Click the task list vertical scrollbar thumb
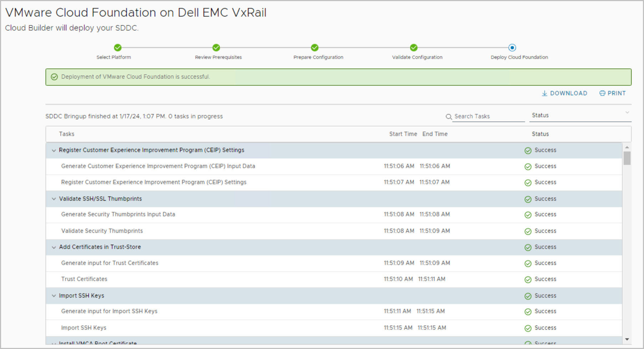Viewport: 644px width, 349px height. click(x=627, y=158)
